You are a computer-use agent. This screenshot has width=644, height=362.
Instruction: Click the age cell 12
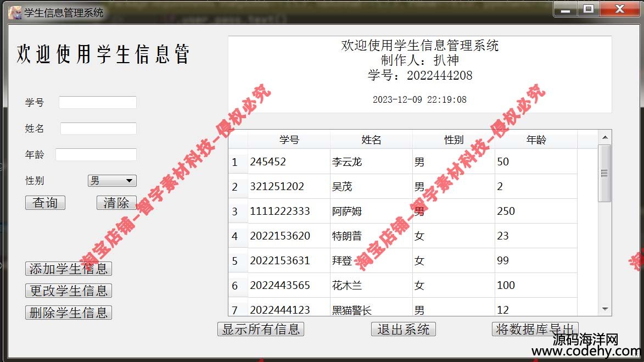pos(536,308)
